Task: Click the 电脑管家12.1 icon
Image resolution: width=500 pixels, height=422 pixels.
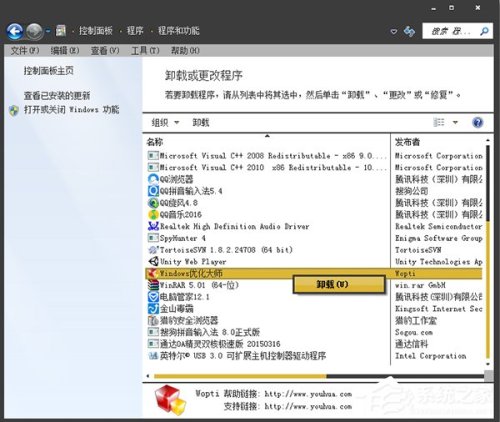Action: [x=153, y=297]
